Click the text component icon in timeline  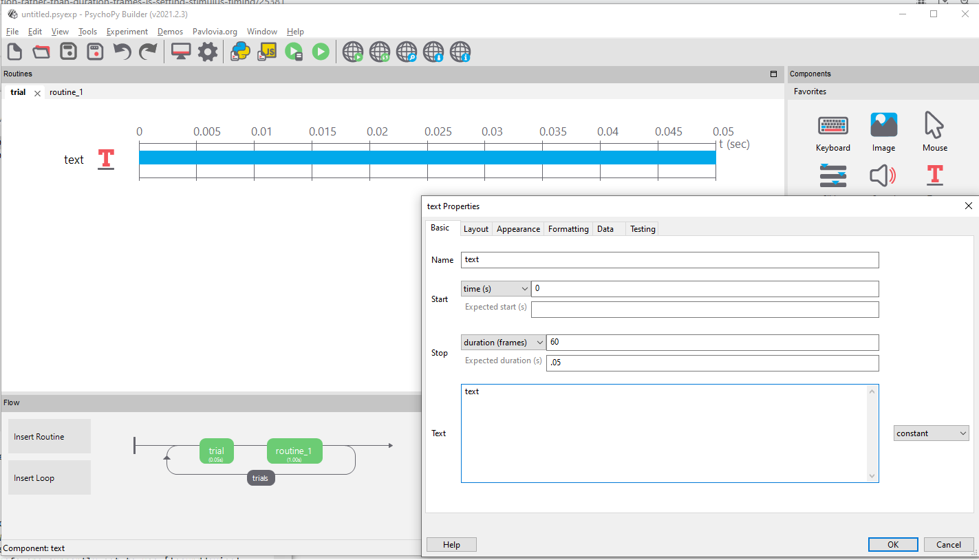point(105,159)
